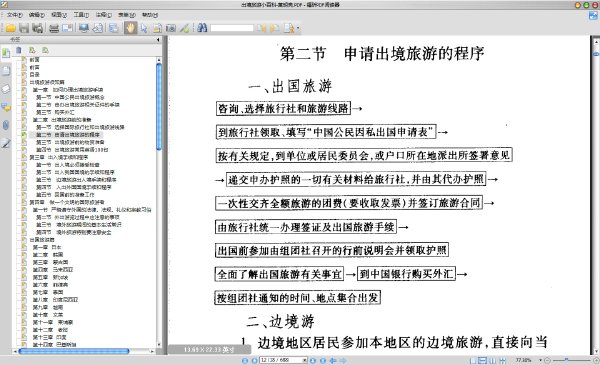Activate the snapshot camera tool
The width and height of the screenshot is (600, 365).
click(x=171, y=28)
